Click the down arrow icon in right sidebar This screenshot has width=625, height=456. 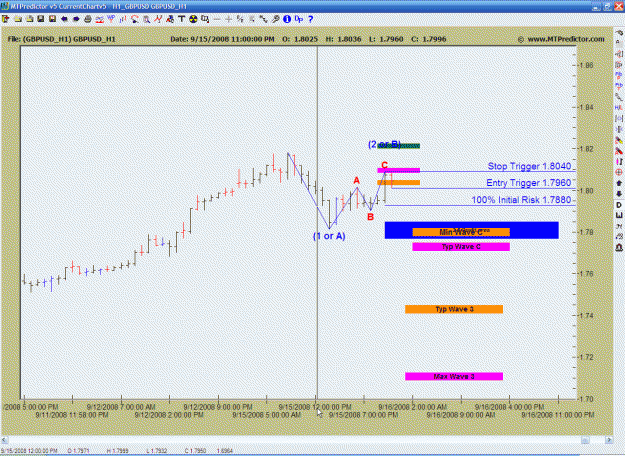tap(619, 194)
